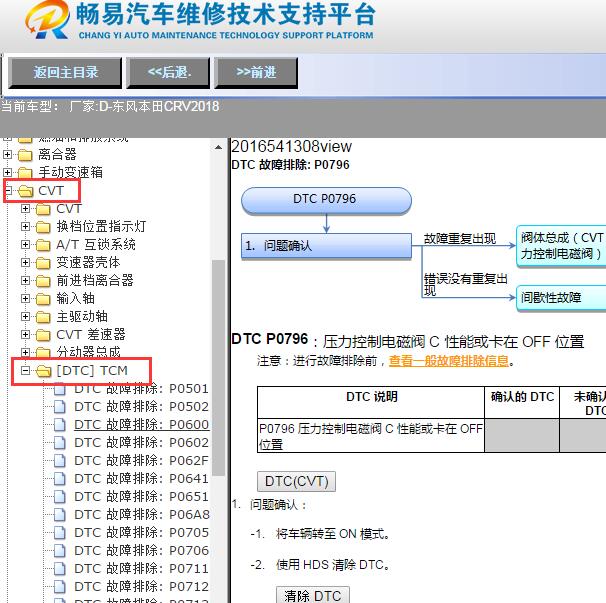Expand the CVT subfolder
The width and height of the screenshot is (606, 603).
[26, 209]
